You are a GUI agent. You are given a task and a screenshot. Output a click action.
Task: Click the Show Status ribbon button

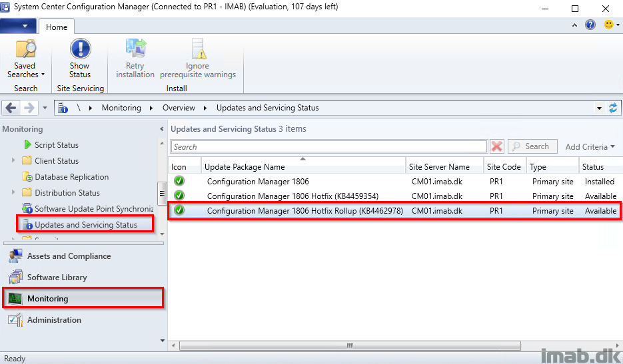pyautogui.click(x=80, y=59)
